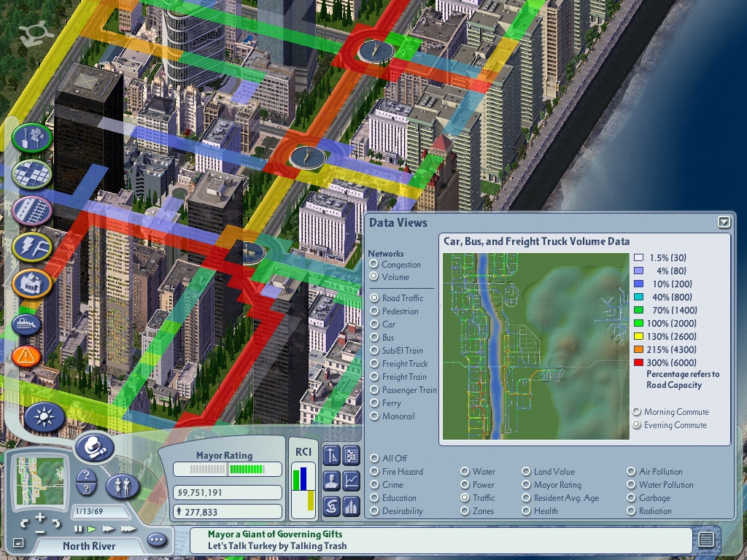
Task: Click the red 300% (6000) legend swatch
Action: (x=638, y=363)
